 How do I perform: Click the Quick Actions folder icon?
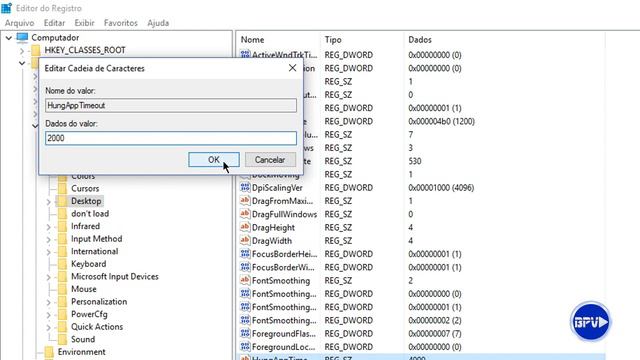tap(62, 327)
